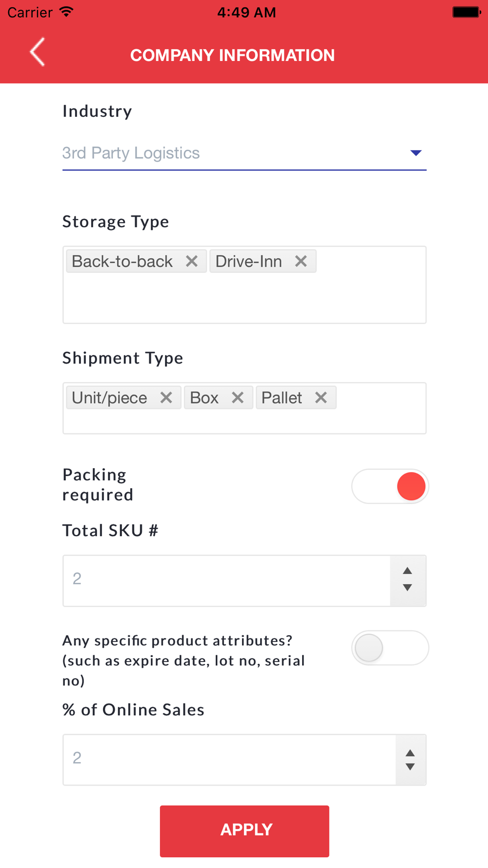Remove the Unit/piece shipment tag
The image size is (488, 868).
(x=166, y=398)
